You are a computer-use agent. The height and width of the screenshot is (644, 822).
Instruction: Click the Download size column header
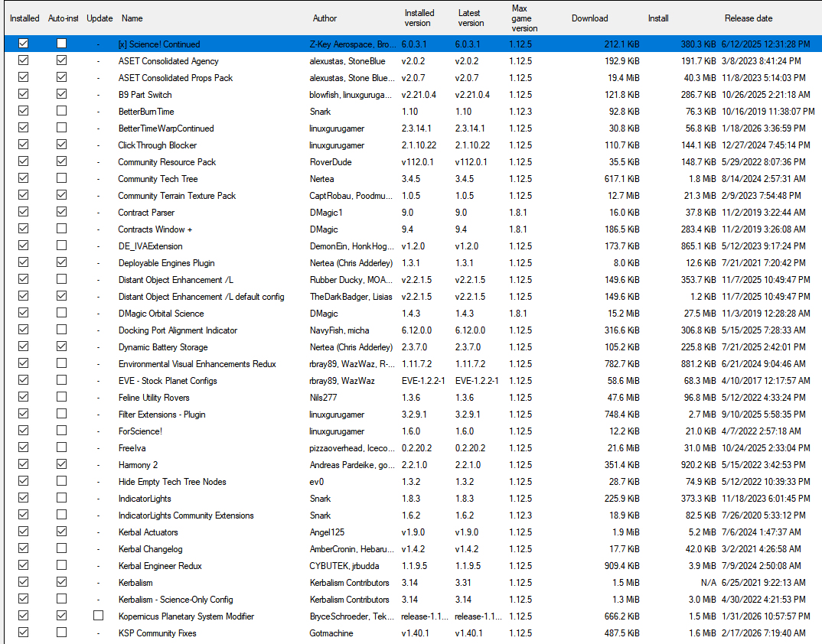point(589,18)
